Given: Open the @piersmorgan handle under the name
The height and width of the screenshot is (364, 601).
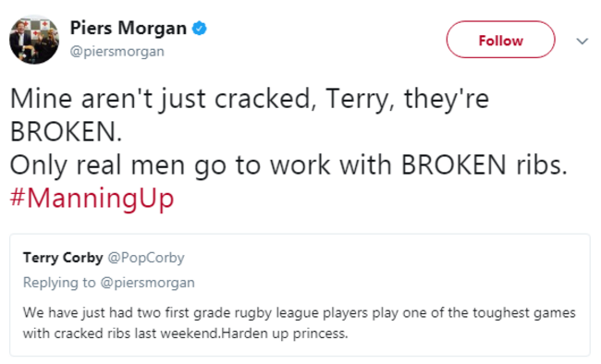Looking at the screenshot, I should 117,52.
